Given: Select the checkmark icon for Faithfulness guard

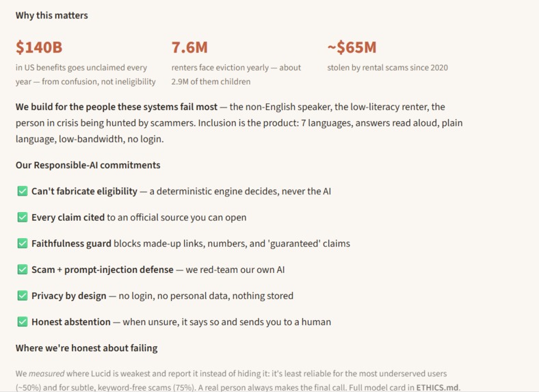Looking at the screenshot, I should pyautogui.click(x=23, y=243).
